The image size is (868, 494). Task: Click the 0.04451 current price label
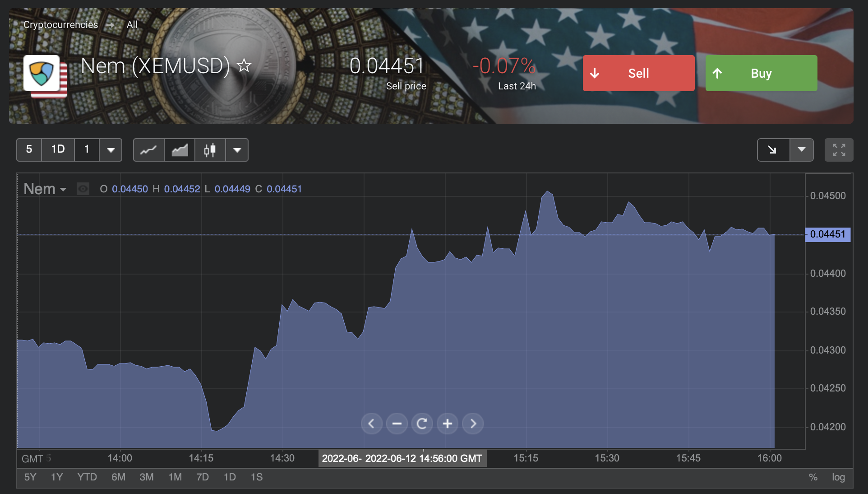tap(828, 234)
